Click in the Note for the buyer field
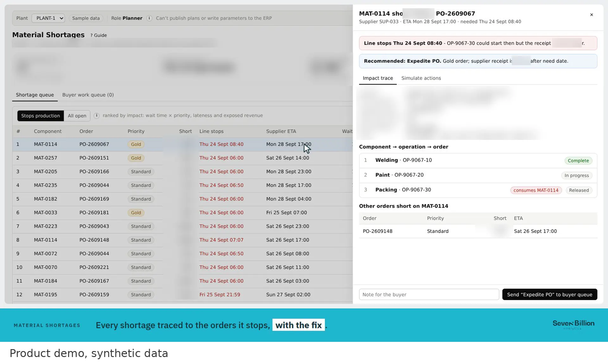The height and width of the screenshot is (364, 608). [429, 294]
